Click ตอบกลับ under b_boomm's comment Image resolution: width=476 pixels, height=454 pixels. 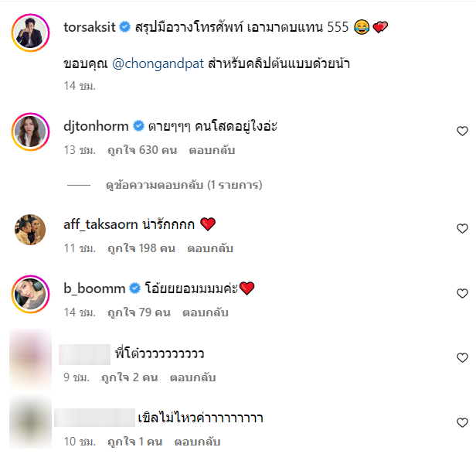pos(206,312)
